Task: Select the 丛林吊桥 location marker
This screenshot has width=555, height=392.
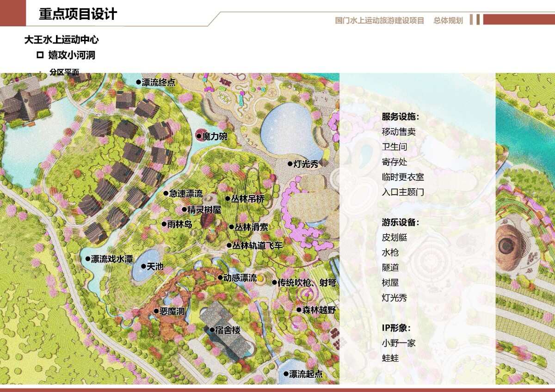Action: click(x=228, y=199)
